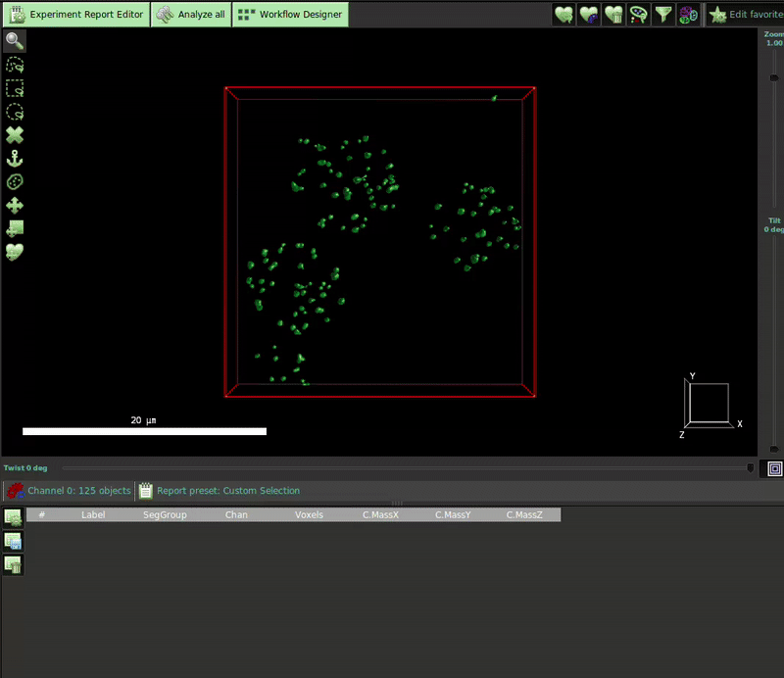
Task: Click the Twist slider handle
Action: 751,468
